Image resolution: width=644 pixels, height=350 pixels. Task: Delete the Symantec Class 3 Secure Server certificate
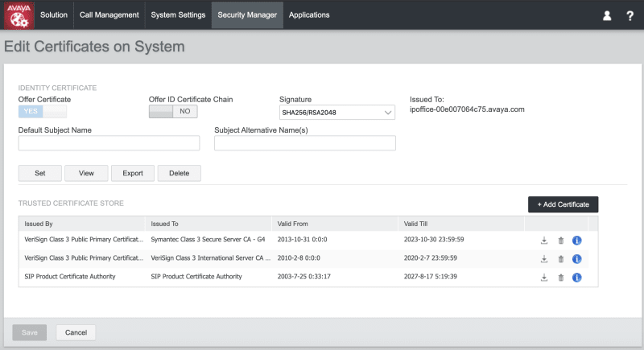[x=560, y=241]
